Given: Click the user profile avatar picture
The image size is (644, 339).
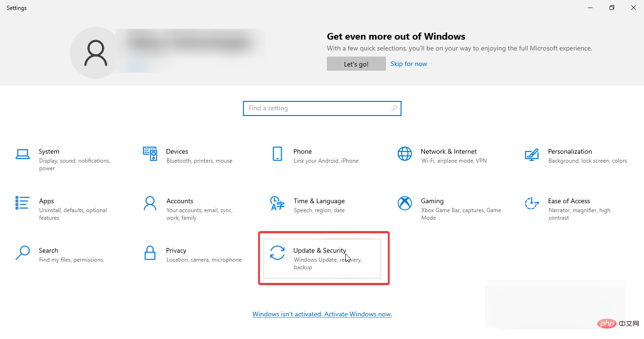Looking at the screenshot, I should coord(96,53).
